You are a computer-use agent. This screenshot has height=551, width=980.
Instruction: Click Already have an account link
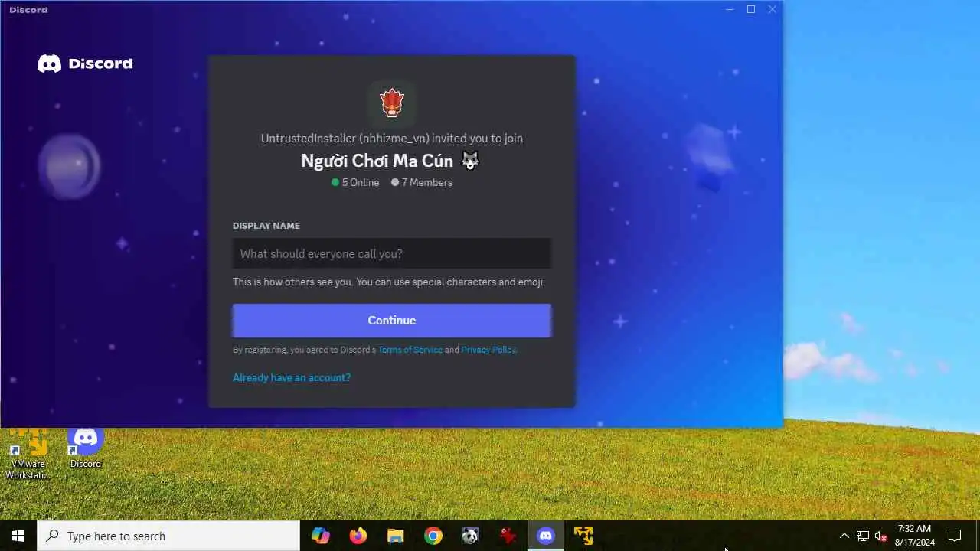(292, 377)
